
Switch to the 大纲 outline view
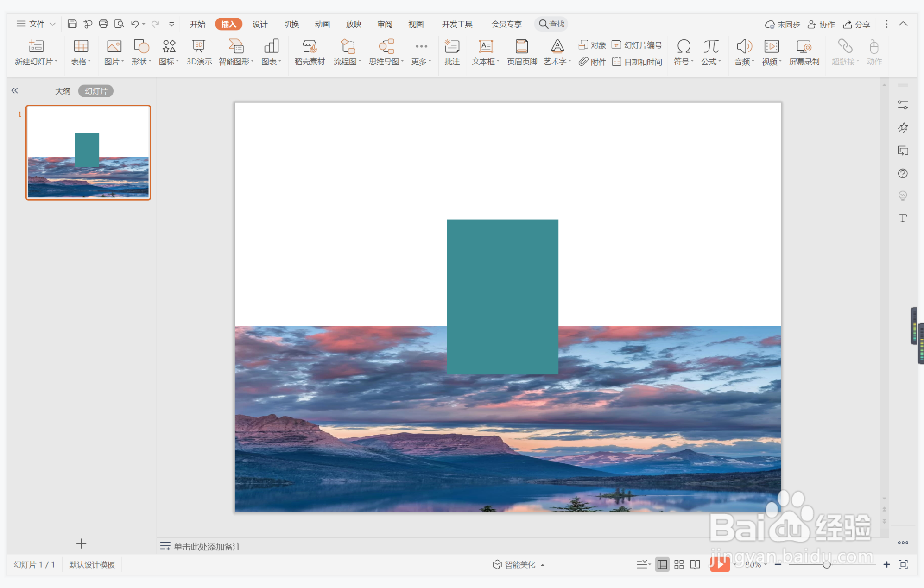pos(63,91)
